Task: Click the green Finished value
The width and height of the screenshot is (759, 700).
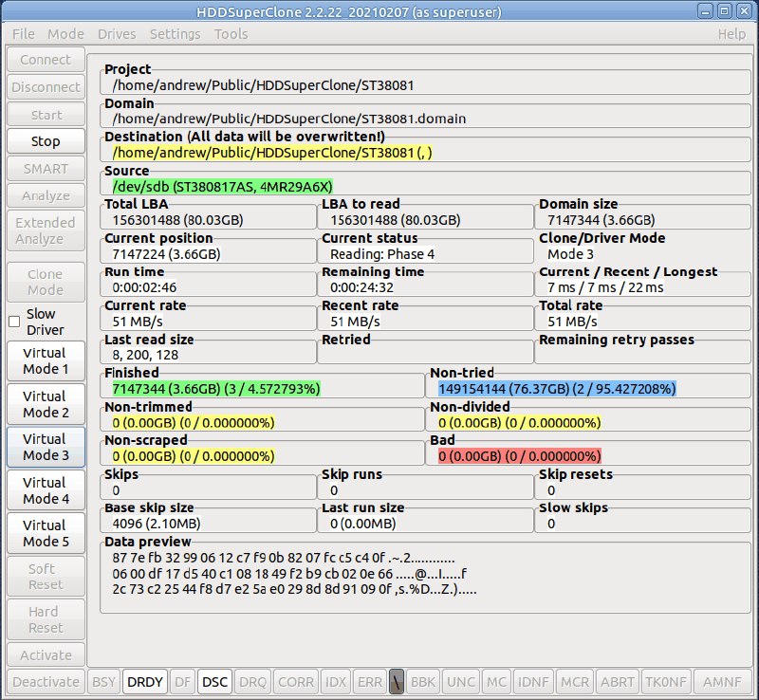Action: tap(216, 389)
